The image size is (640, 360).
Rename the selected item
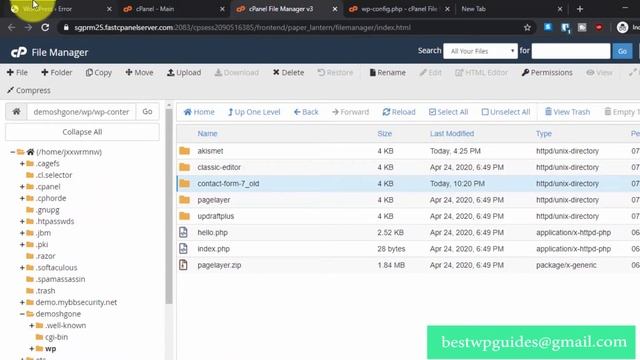pos(388,73)
